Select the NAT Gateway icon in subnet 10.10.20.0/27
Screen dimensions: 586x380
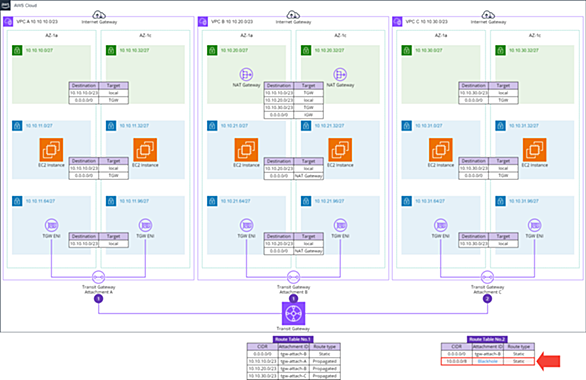[246, 74]
